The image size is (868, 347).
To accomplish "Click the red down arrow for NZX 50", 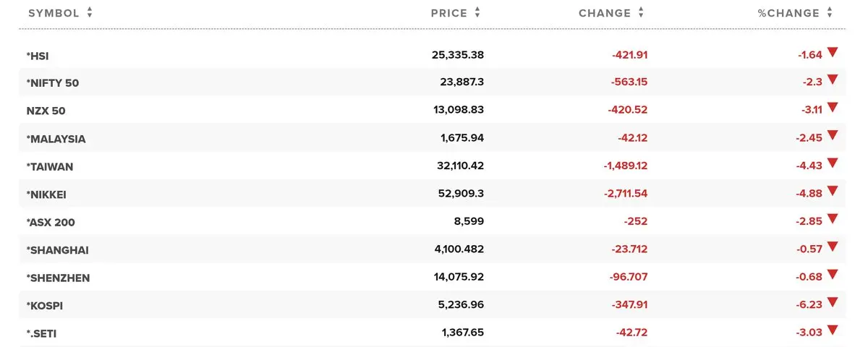I will pyautogui.click(x=833, y=108).
